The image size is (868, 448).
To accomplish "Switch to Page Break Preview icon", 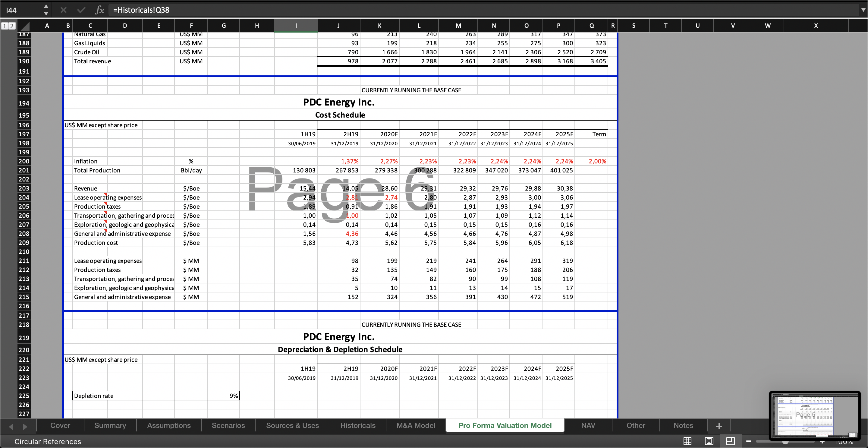I will pyautogui.click(x=731, y=441).
